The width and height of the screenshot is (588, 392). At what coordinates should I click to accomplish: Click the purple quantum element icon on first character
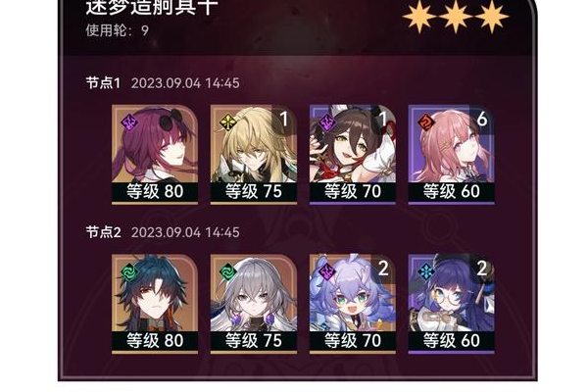point(129,122)
